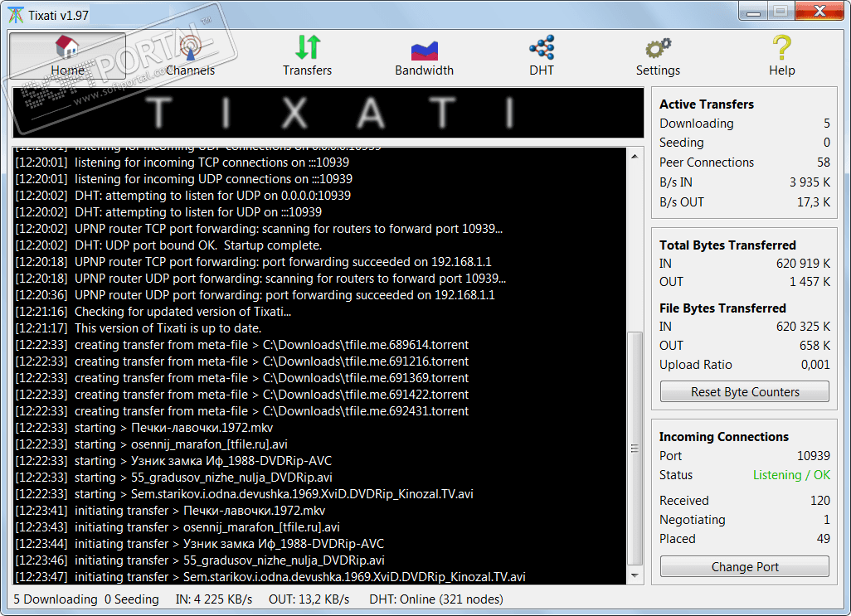
Task: Click the '5 Downloading' status bar entry
Action: point(56,599)
